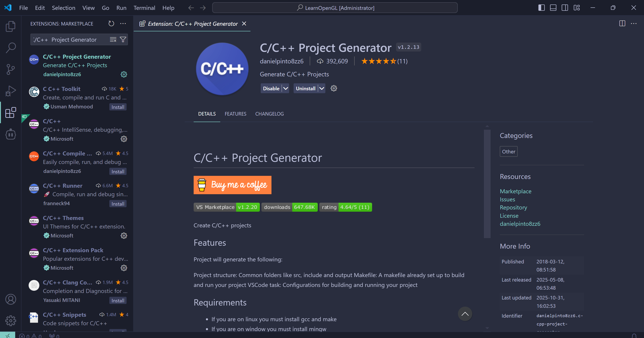Screen dimensions: 644x338
Task: Open the Search view
Action: click(11, 47)
